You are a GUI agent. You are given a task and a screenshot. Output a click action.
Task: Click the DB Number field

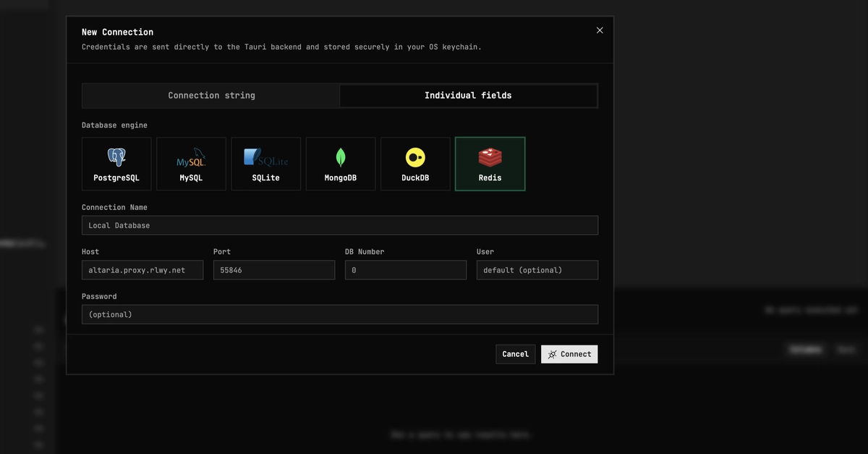click(406, 270)
